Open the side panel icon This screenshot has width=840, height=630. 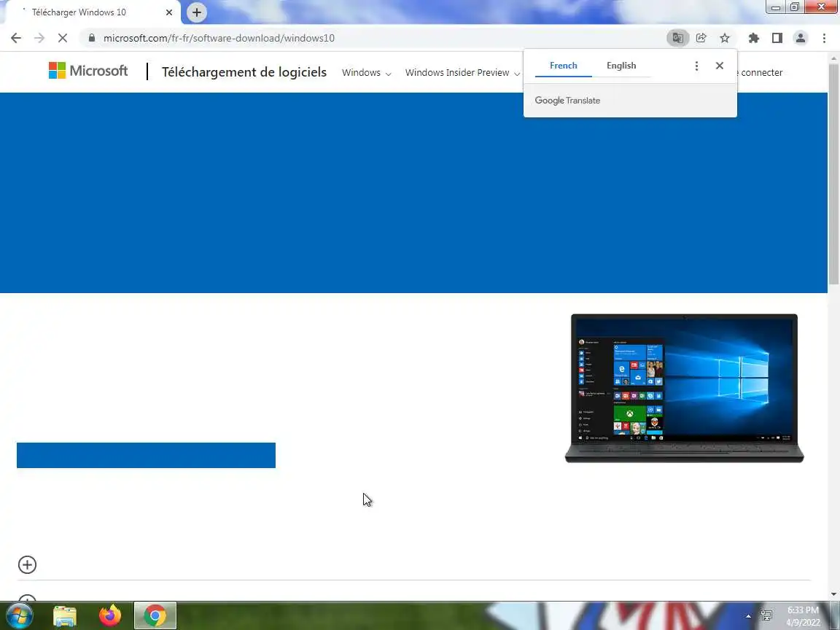777,38
